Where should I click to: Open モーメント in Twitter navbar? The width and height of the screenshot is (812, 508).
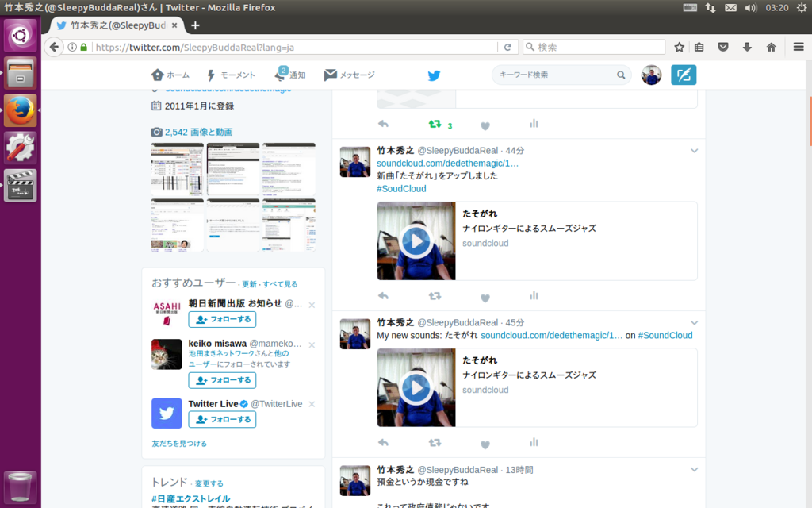pyautogui.click(x=231, y=75)
